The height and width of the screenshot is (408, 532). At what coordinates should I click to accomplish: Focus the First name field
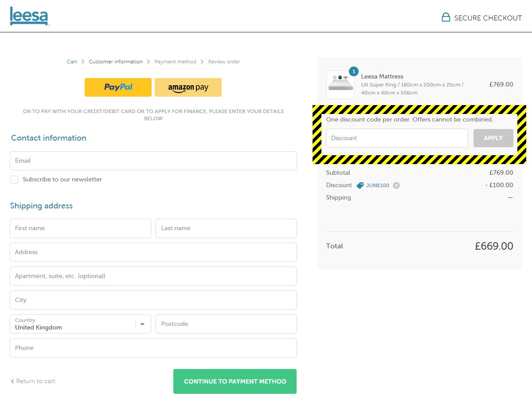point(80,228)
